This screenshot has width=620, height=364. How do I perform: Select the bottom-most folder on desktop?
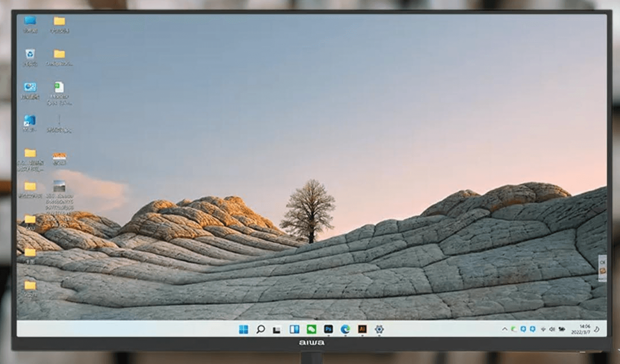[x=30, y=285]
